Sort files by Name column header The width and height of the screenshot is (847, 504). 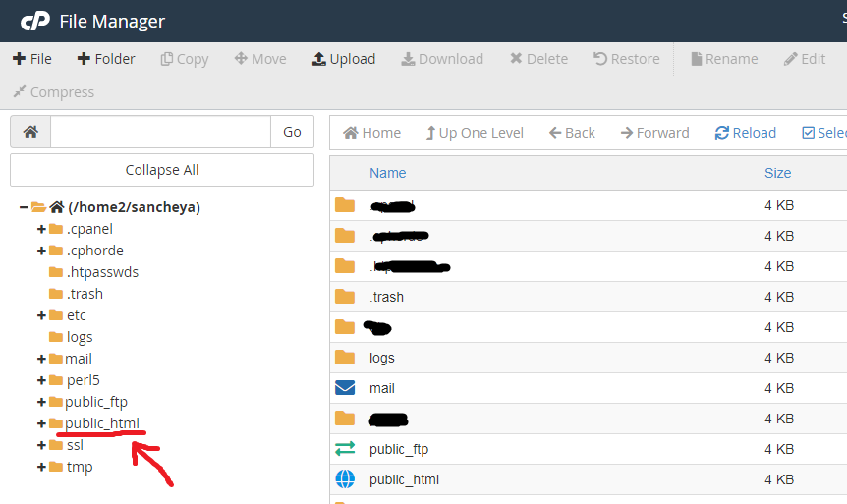pyautogui.click(x=387, y=173)
